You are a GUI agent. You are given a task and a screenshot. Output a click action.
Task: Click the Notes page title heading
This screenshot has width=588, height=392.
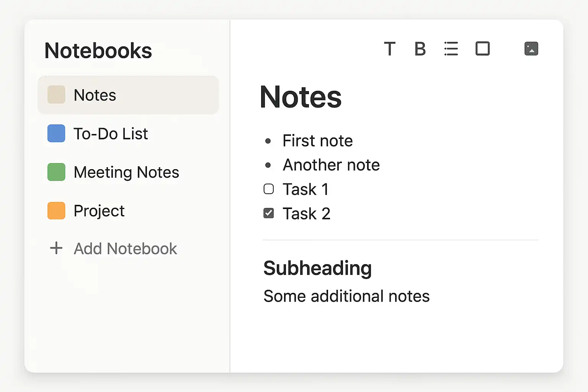tap(301, 97)
